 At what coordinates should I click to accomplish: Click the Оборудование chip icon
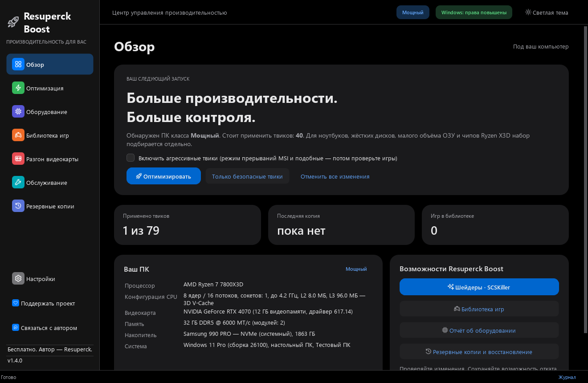click(x=18, y=112)
